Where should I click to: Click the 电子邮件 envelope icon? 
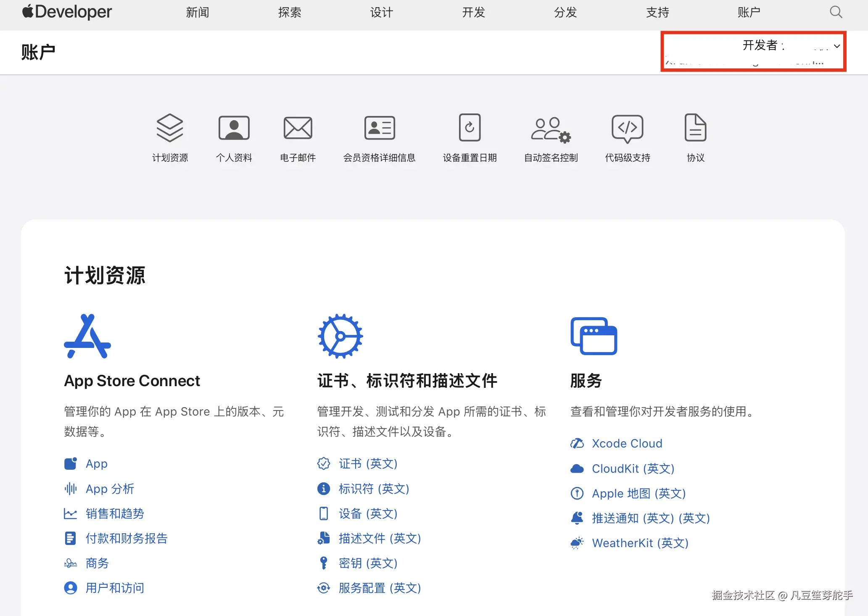tap(298, 128)
